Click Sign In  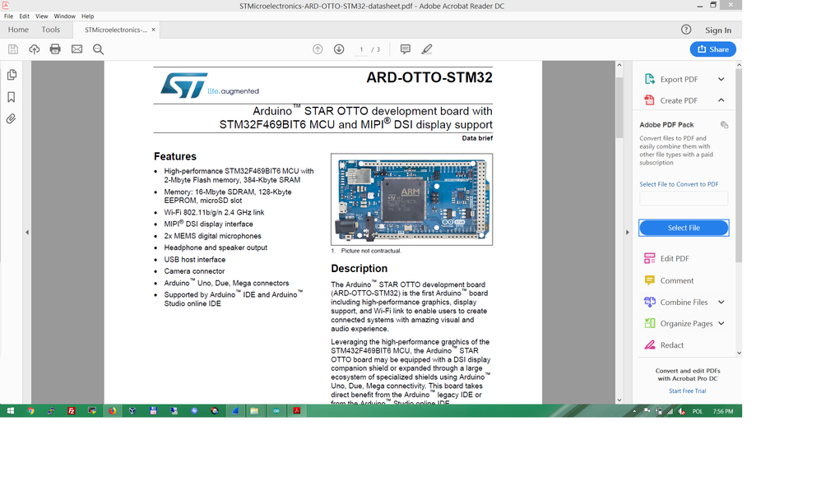(x=718, y=30)
